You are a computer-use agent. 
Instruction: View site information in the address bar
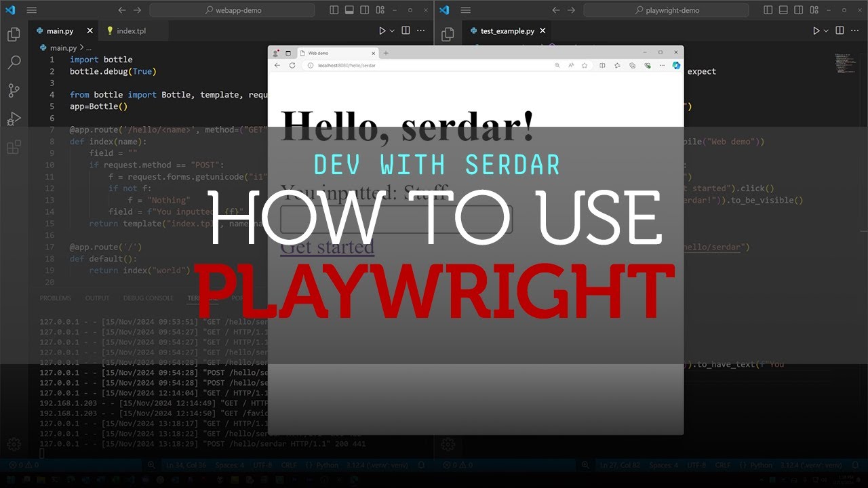tap(310, 66)
